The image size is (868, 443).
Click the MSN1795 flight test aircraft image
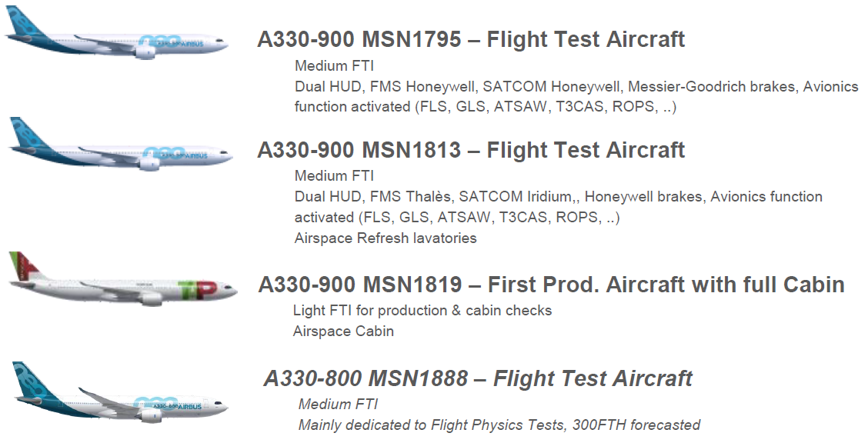point(117,38)
